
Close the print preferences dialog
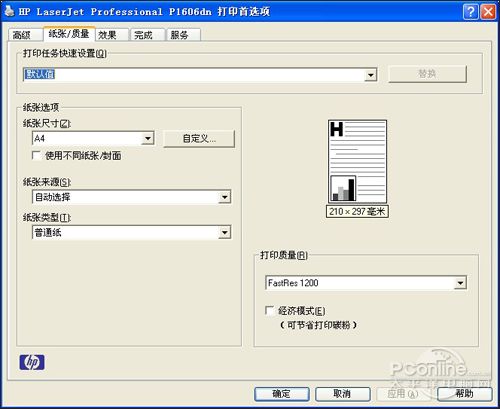pyautogui.click(x=488, y=12)
